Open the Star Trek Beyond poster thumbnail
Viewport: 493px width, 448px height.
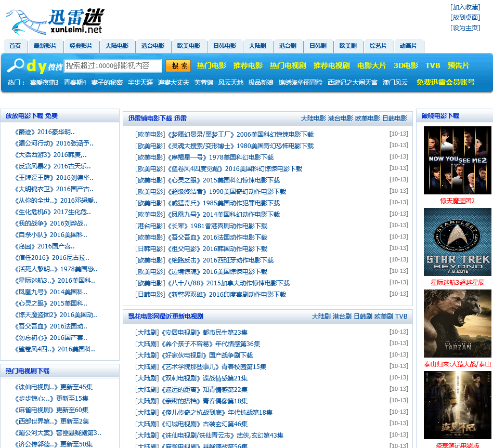coord(458,242)
